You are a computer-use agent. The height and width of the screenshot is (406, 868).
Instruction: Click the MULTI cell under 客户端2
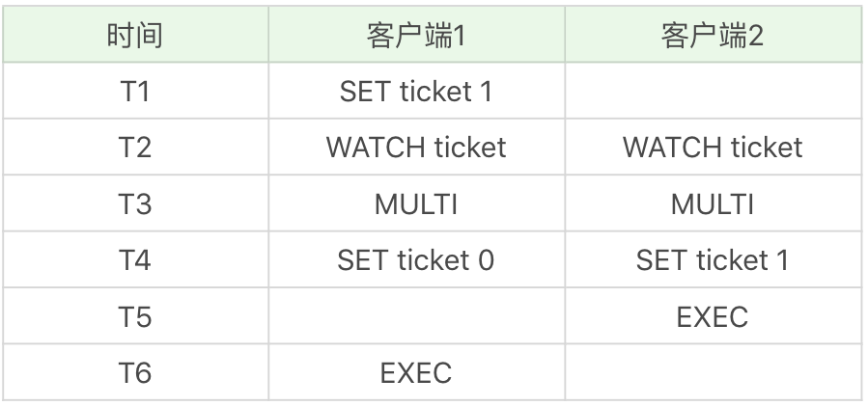[x=713, y=203]
